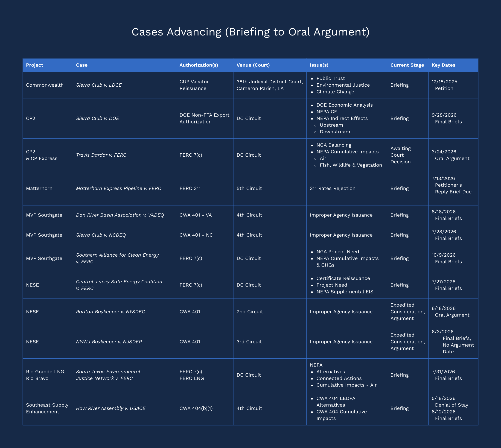Image resolution: width=501 pixels, height=448 pixels.
Task: Click 'DOE Non-FTA Export Authorization' cell
Action: 204,118
